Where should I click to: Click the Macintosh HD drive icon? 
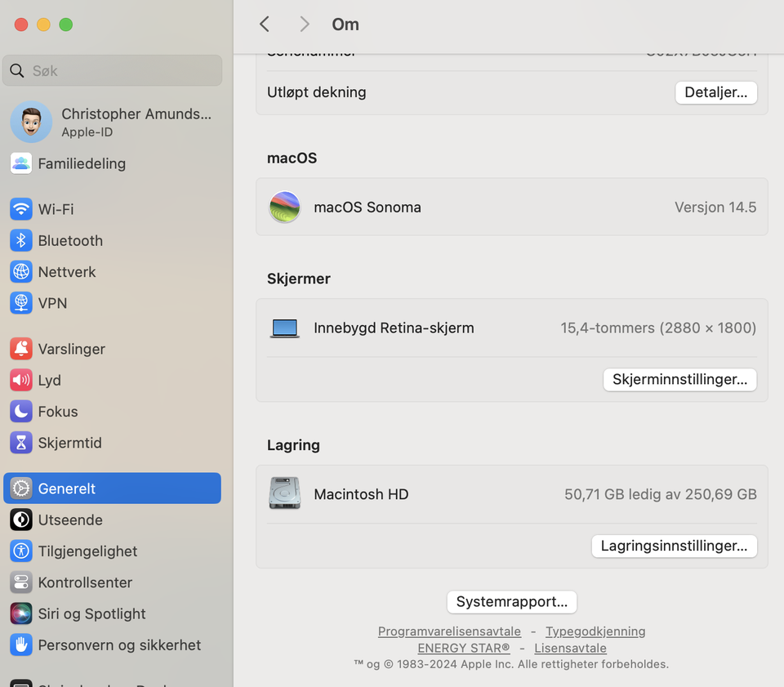point(284,493)
